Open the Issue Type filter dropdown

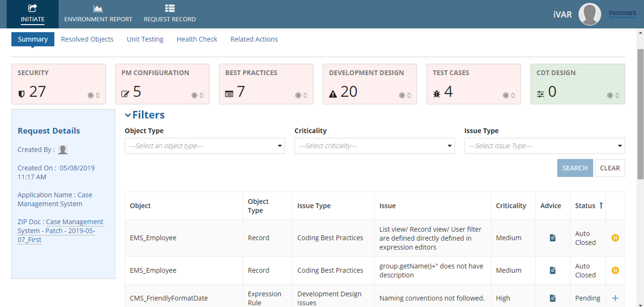coord(545,146)
